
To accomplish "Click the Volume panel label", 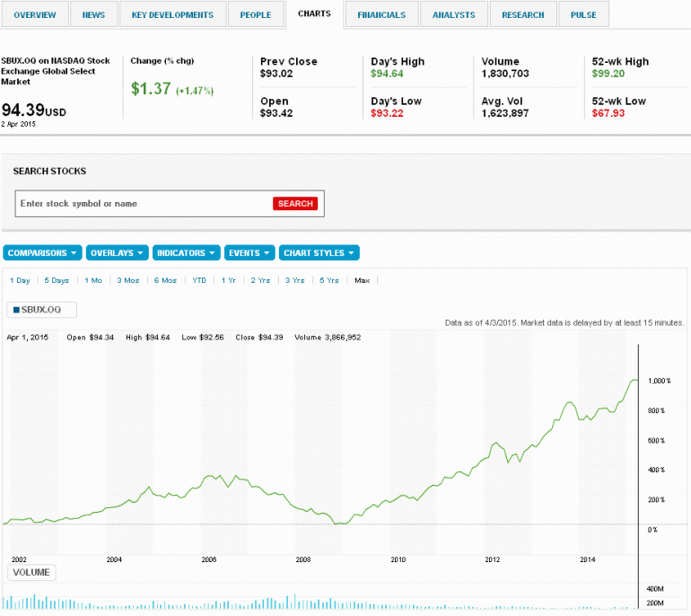I will pos(31,572).
